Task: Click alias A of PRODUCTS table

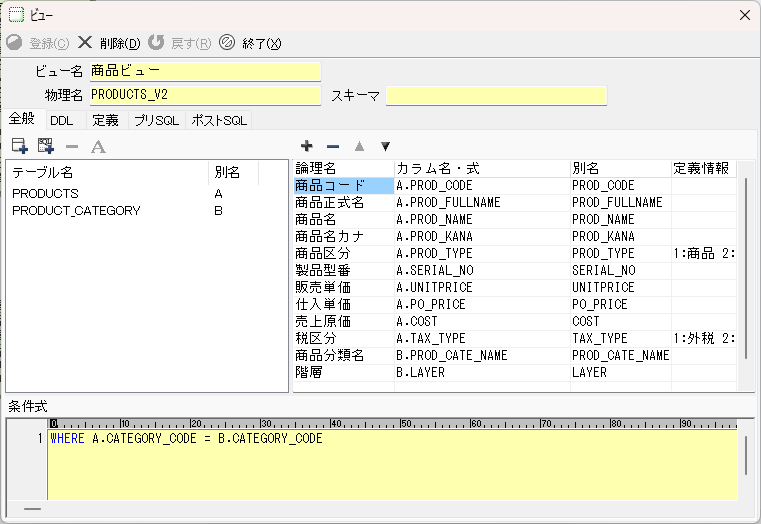Action: pos(218,194)
